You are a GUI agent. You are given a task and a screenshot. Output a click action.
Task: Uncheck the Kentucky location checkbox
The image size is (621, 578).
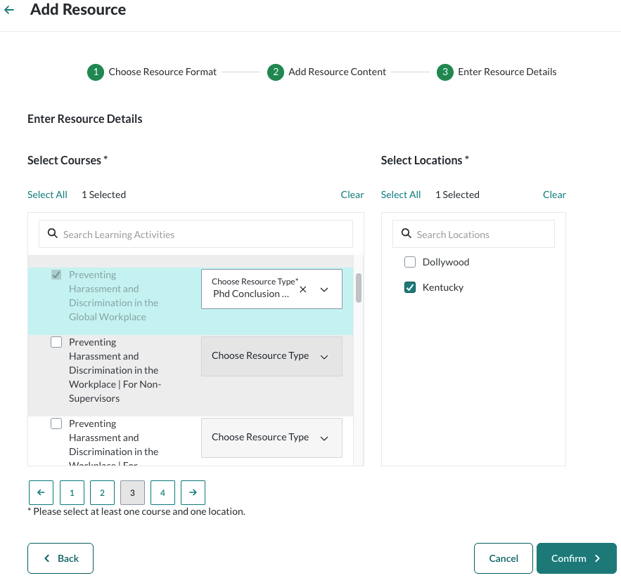[x=410, y=288]
